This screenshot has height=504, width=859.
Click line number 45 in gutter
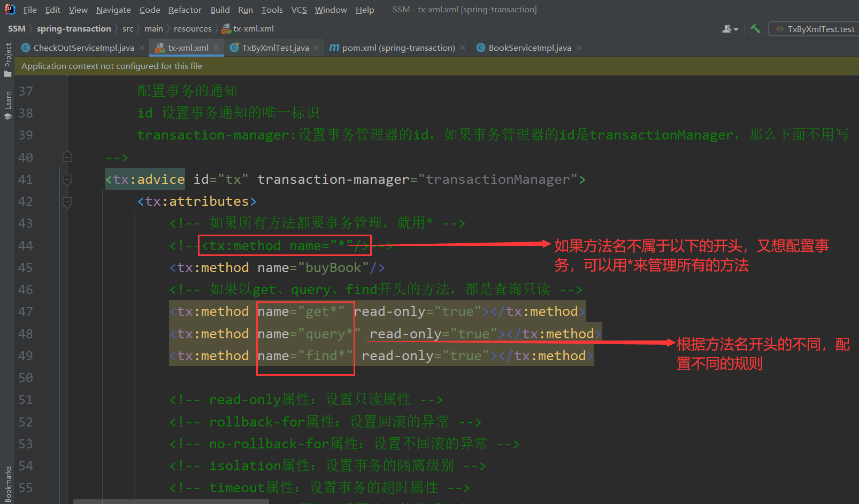pos(26,267)
